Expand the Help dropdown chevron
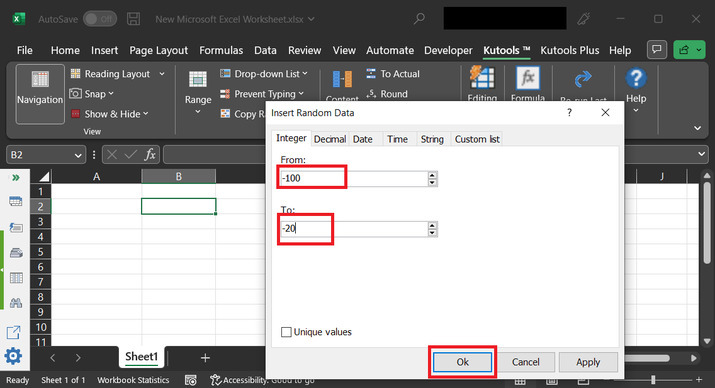The height and width of the screenshot is (388, 715). coord(636,111)
